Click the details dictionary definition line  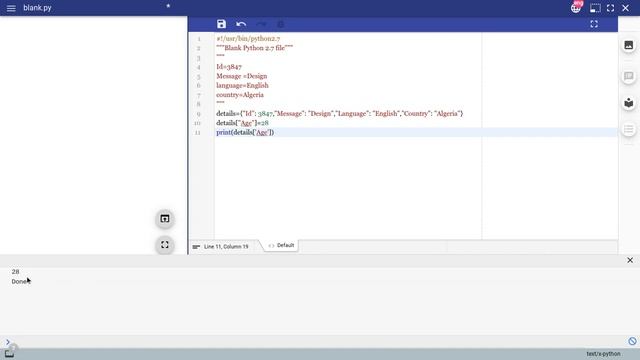(x=340, y=113)
